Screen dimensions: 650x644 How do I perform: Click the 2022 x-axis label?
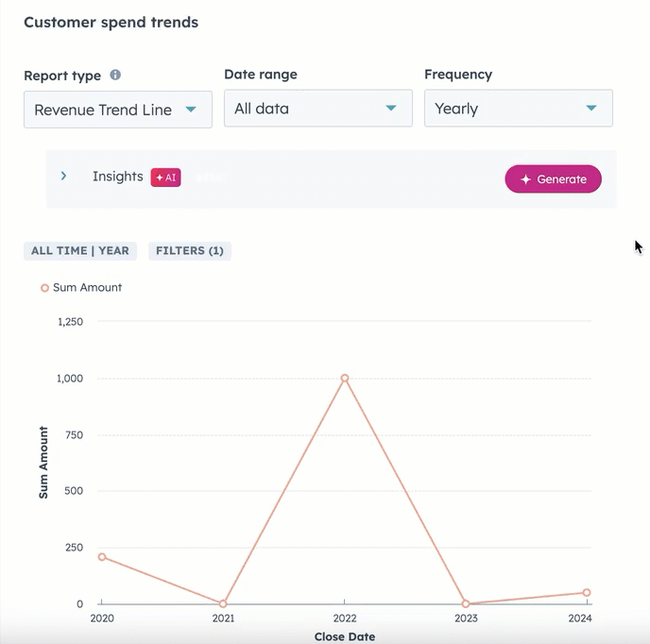tap(345, 619)
